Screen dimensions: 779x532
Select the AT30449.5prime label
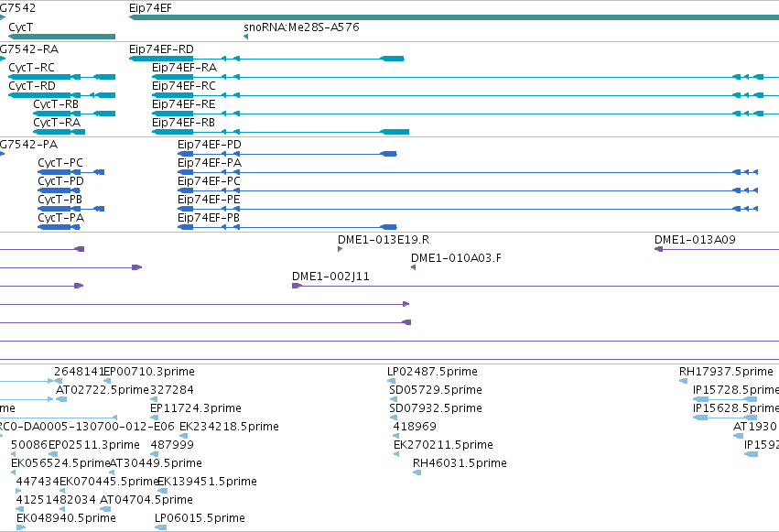pos(155,463)
